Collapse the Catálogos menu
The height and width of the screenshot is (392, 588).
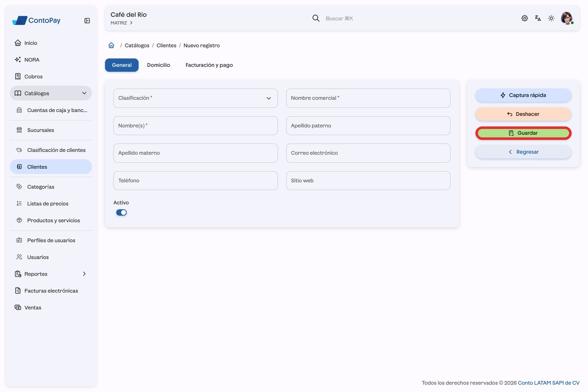point(51,93)
